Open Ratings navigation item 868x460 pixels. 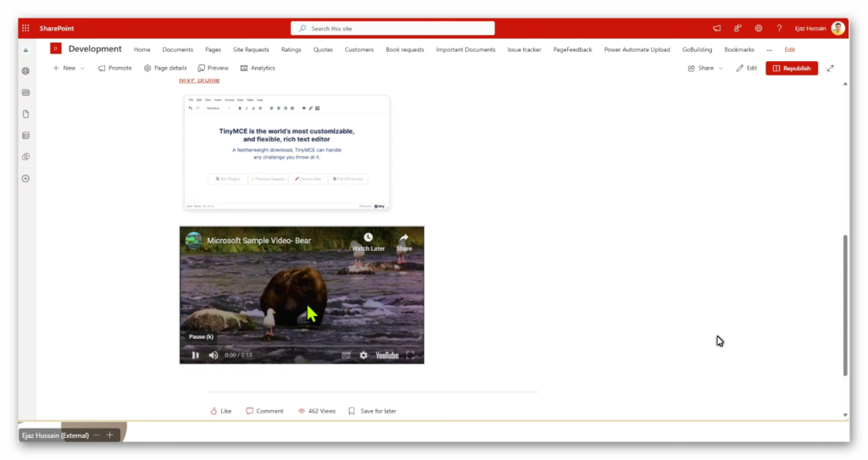[x=292, y=50]
